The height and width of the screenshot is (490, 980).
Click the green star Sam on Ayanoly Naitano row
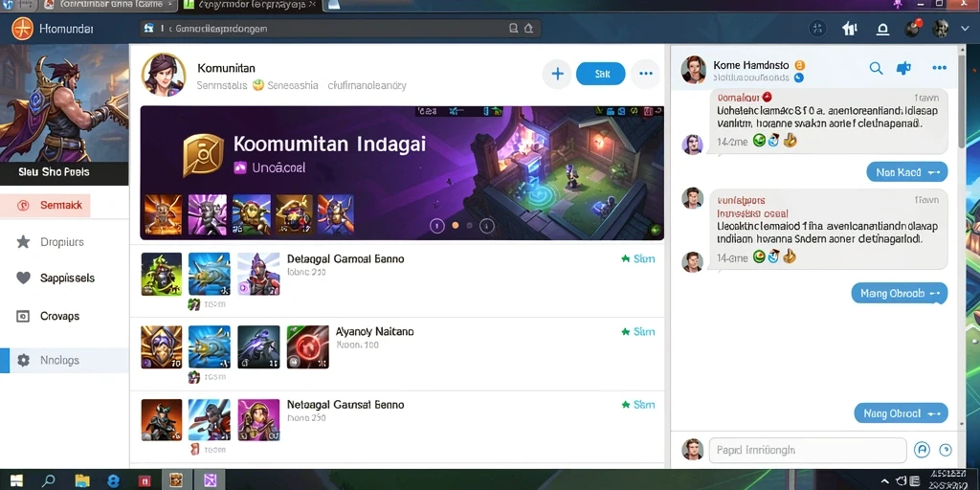click(x=638, y=332)
